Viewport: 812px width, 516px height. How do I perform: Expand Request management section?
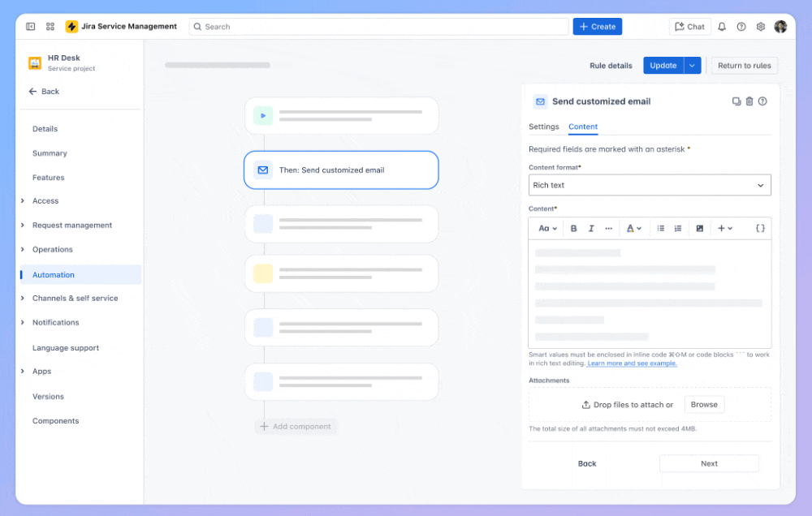pyautogui.click(x=22, y=225)
